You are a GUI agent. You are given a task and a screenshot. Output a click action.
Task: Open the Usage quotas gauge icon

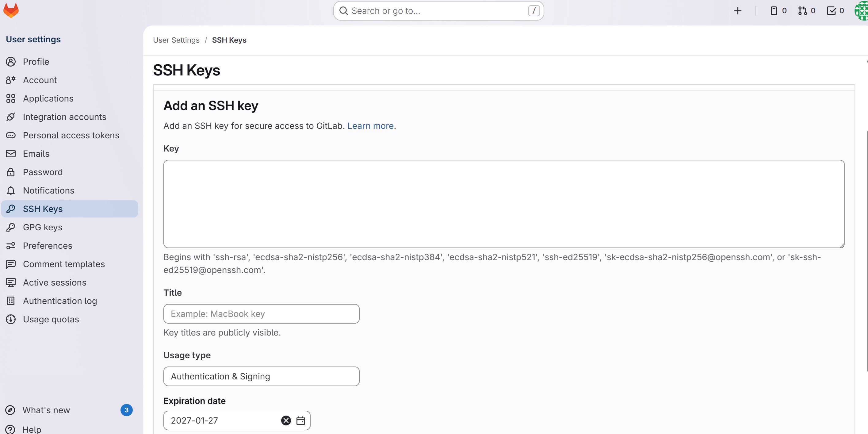click(x=10, y=319)
